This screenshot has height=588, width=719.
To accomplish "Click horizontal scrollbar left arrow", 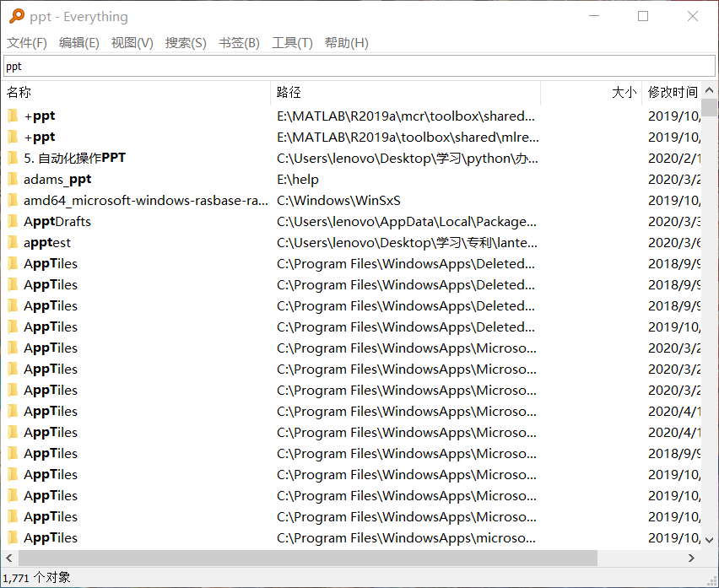I will click(8, 558).
